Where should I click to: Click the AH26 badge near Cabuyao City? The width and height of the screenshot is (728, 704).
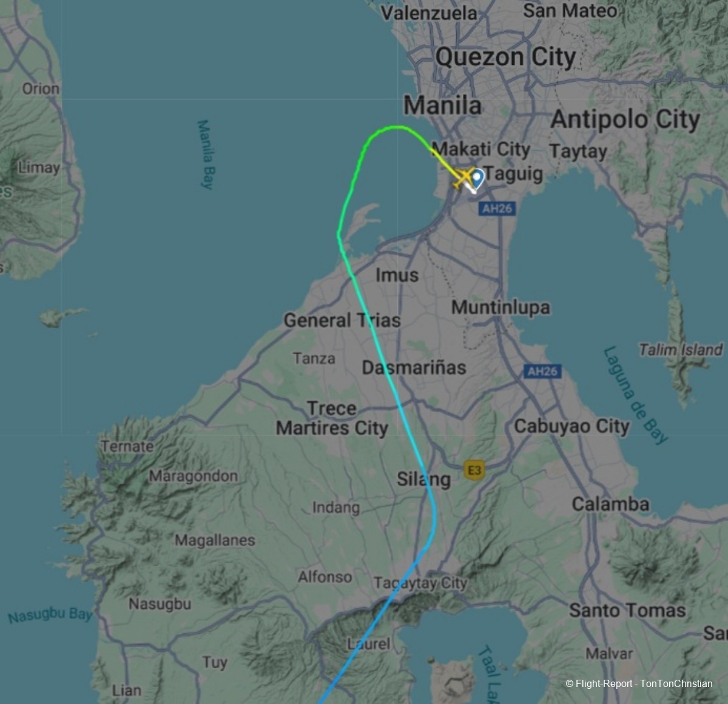point(542,371)
